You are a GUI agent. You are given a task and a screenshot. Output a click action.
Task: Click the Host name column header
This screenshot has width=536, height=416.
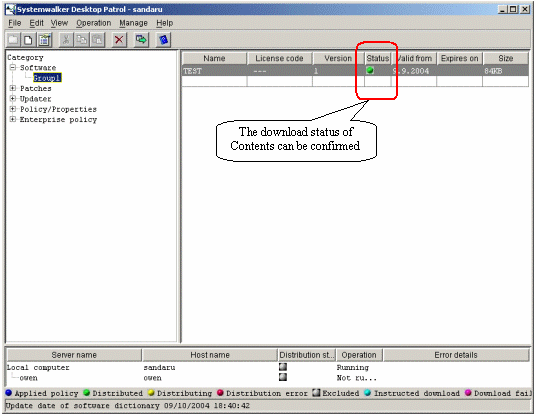210,355
